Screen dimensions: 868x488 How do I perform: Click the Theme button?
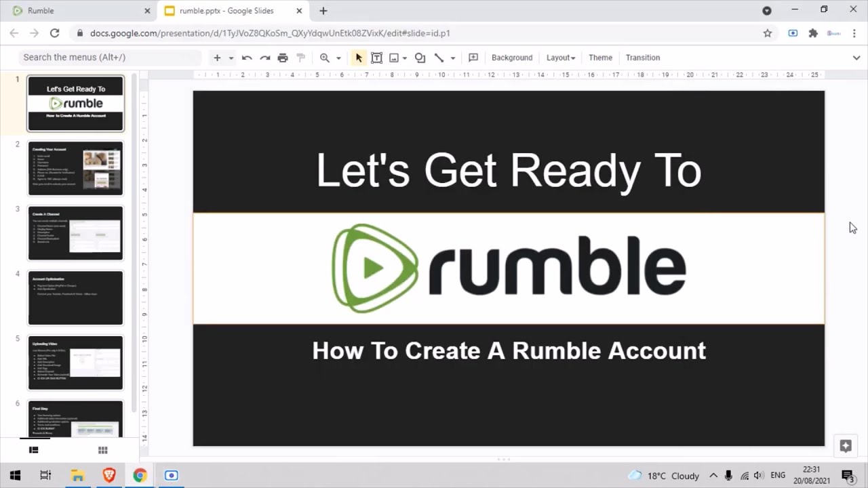pyautogui.click(x=600, y=58)
